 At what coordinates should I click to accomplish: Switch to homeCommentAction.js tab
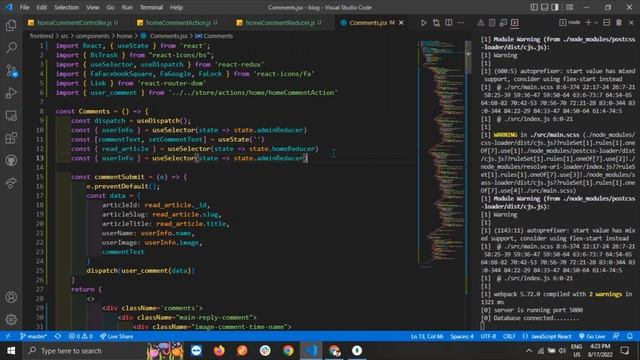tap(178, 23)
